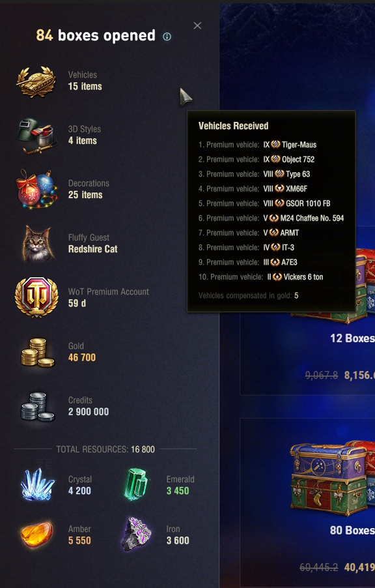Click the Christmas ornaments Decorations icon
This screenshot has width=375, height=588.
point(36,189)
